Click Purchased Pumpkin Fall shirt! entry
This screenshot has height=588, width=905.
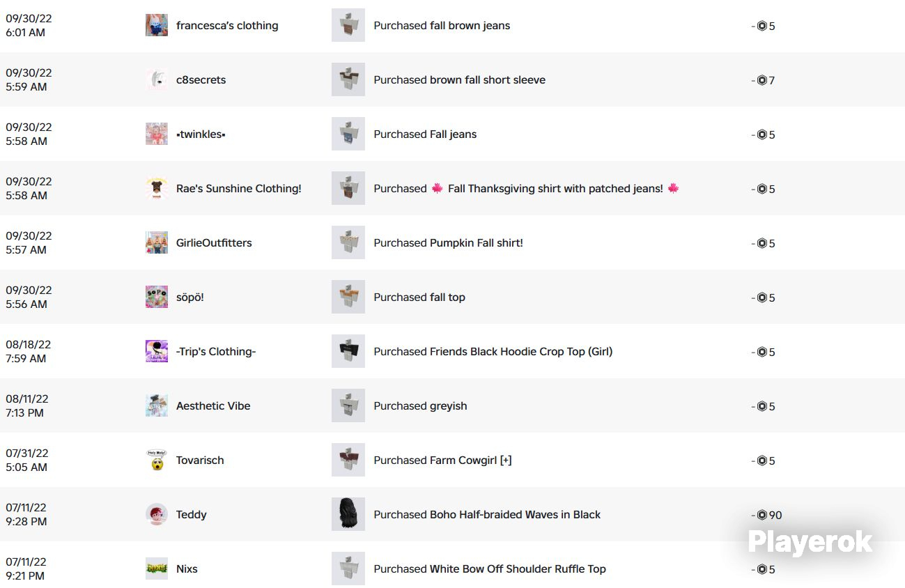pos(448,242)
